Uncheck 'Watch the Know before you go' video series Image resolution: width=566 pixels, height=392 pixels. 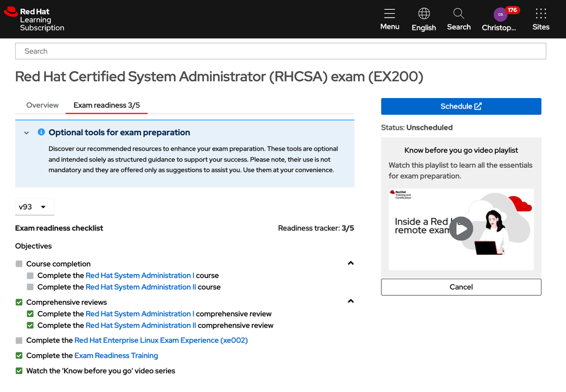point(19,370)
